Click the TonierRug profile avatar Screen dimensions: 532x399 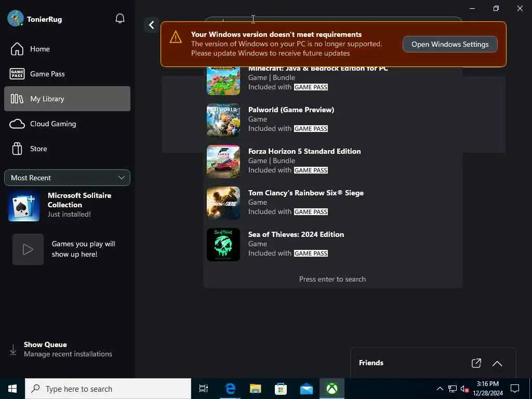[x=15, y=18]
